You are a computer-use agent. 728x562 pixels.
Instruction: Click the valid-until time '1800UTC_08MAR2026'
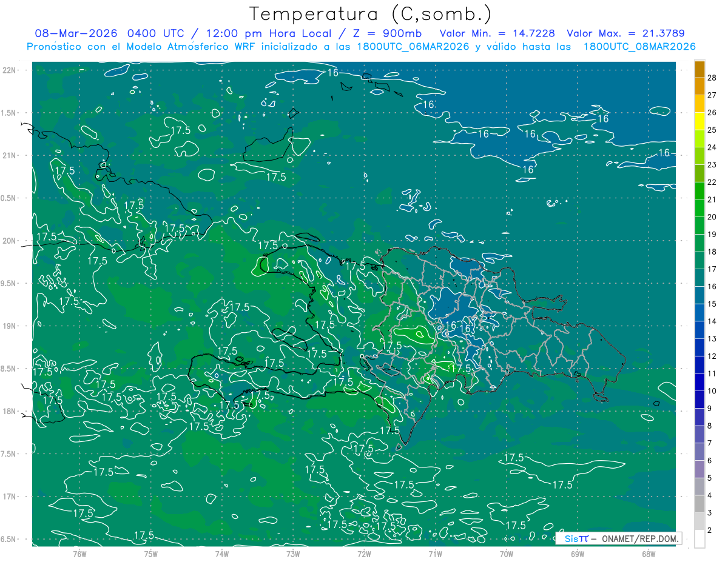pos(639,47)
